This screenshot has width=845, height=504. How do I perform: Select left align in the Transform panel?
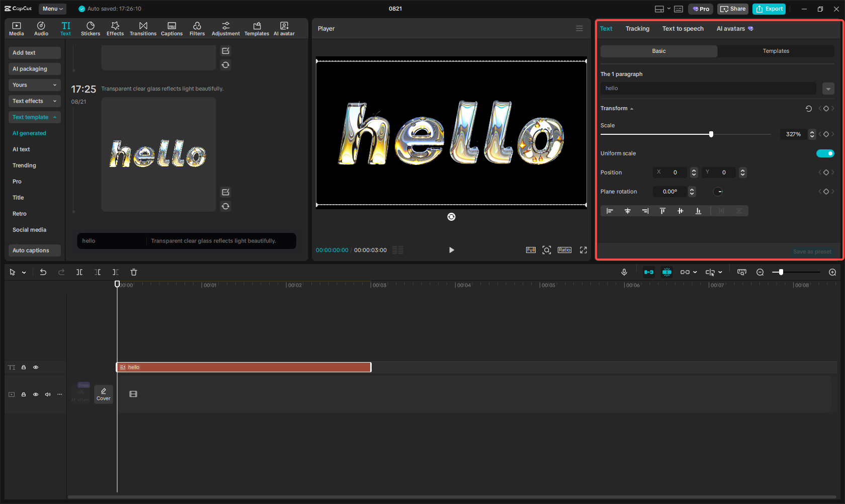pos(610,211)
